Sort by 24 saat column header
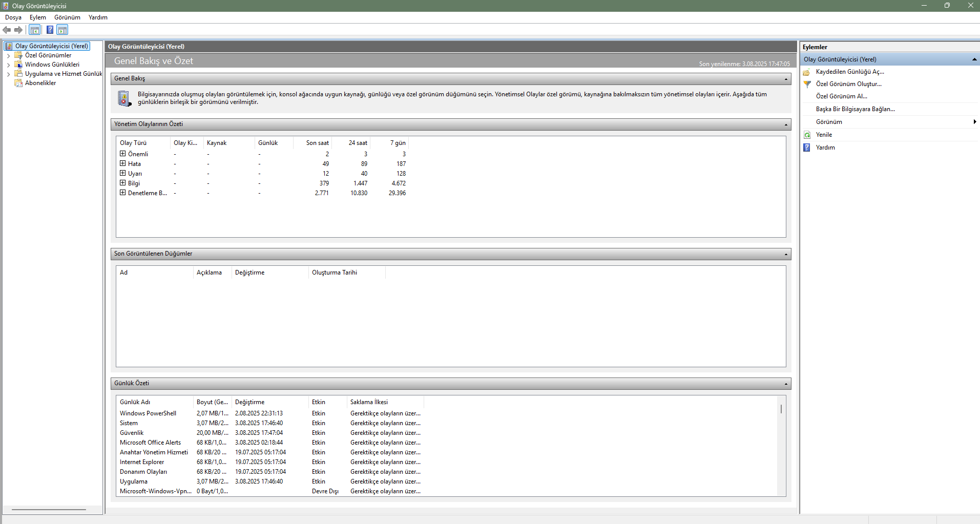This screenshot has width=980, height=524. tap(350, 143)
